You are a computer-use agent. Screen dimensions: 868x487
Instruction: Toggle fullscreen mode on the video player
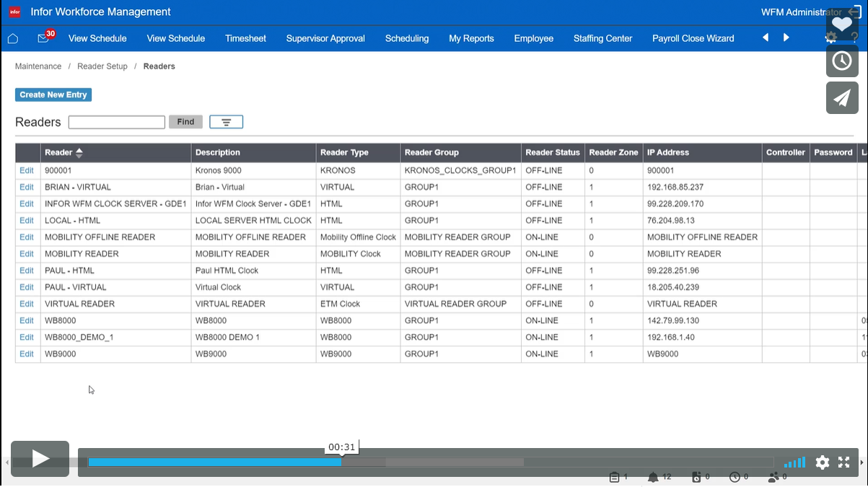tap(844, 462)
